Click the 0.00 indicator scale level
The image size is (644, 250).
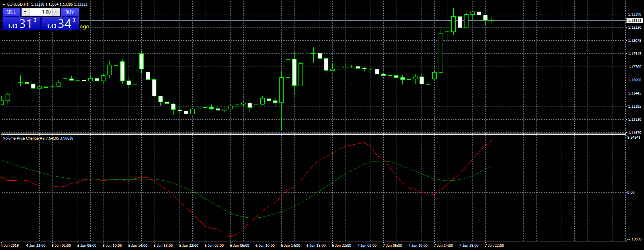click(631, 193)
